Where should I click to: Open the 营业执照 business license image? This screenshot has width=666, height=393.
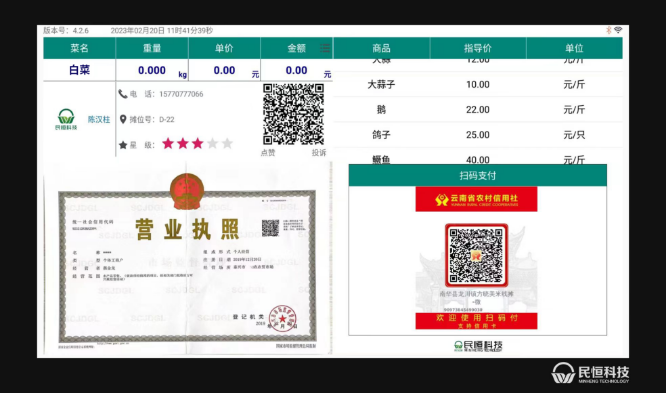(x=187, y=258)
